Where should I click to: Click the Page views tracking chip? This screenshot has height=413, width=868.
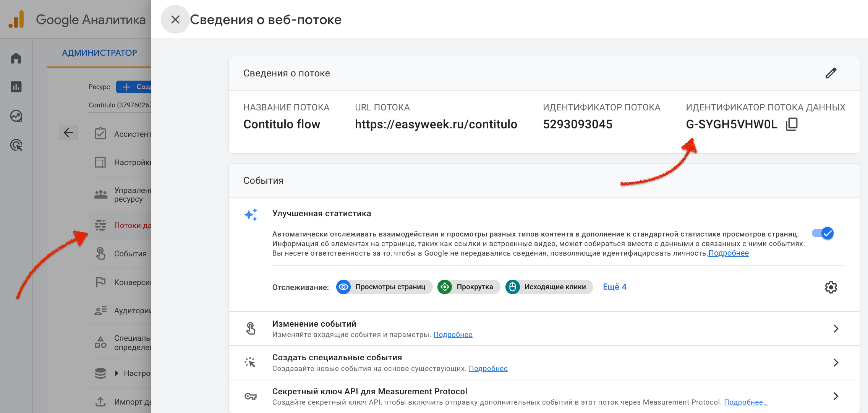click(384, 287)
